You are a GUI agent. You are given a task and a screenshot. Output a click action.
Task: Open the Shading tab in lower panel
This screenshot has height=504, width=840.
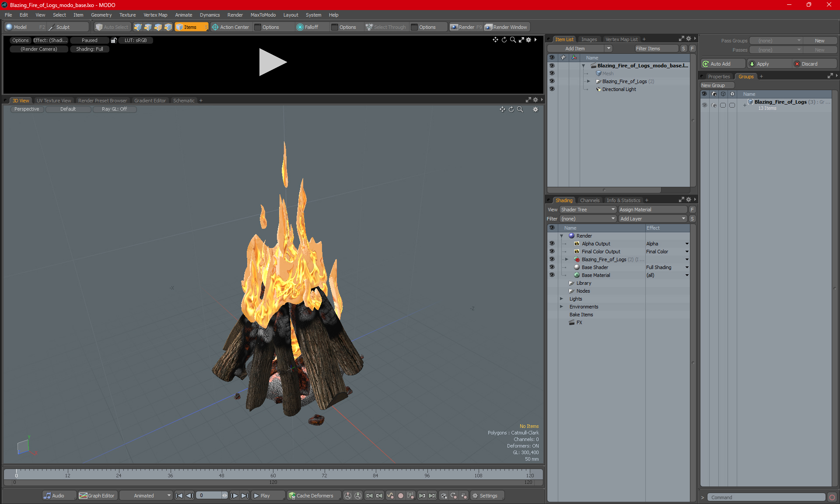click(563, 200)
